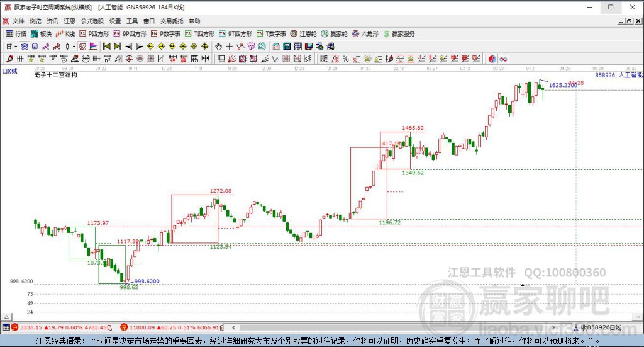This screenshot has width=644, height=347.
Task: Open the P数字表 tool
Action: click(x=165, y=34)
